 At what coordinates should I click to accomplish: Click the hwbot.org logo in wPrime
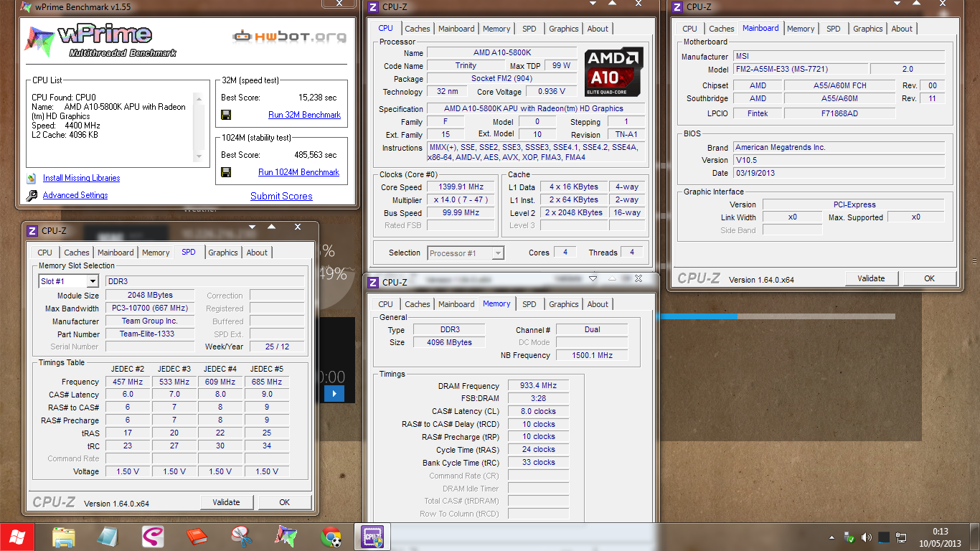coord(289,37)
